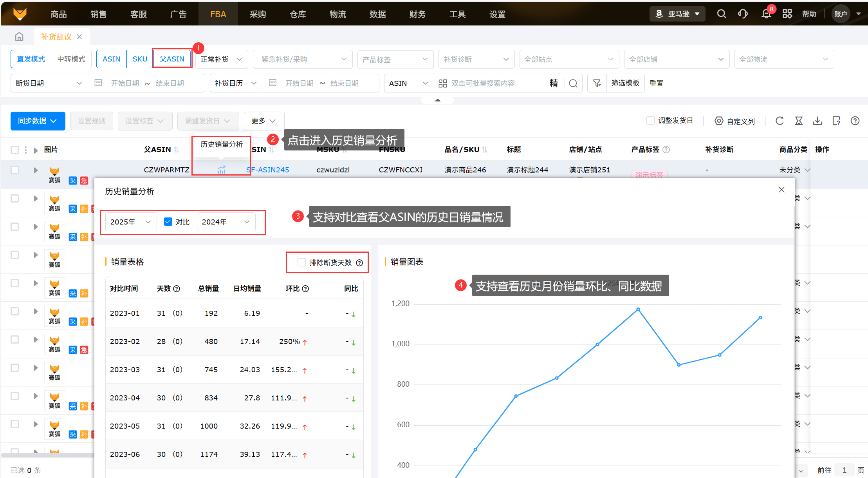Click the download export icon

[817, 121]
